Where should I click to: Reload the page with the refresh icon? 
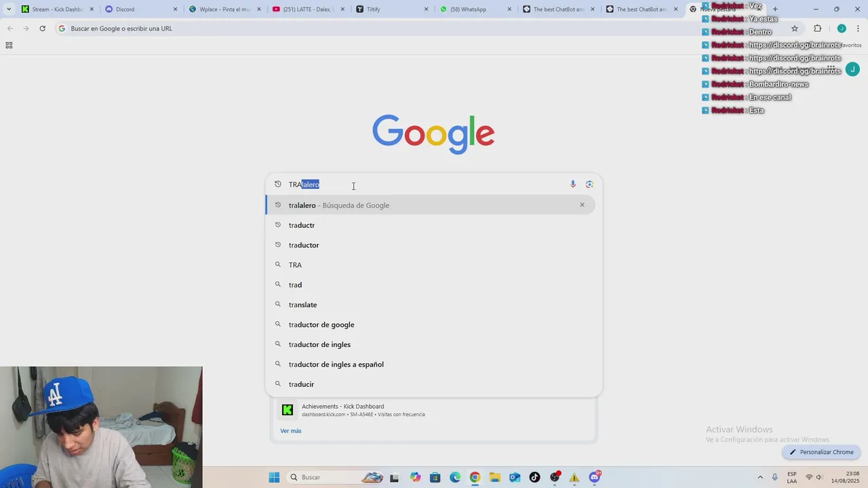(x=42, y=28)
